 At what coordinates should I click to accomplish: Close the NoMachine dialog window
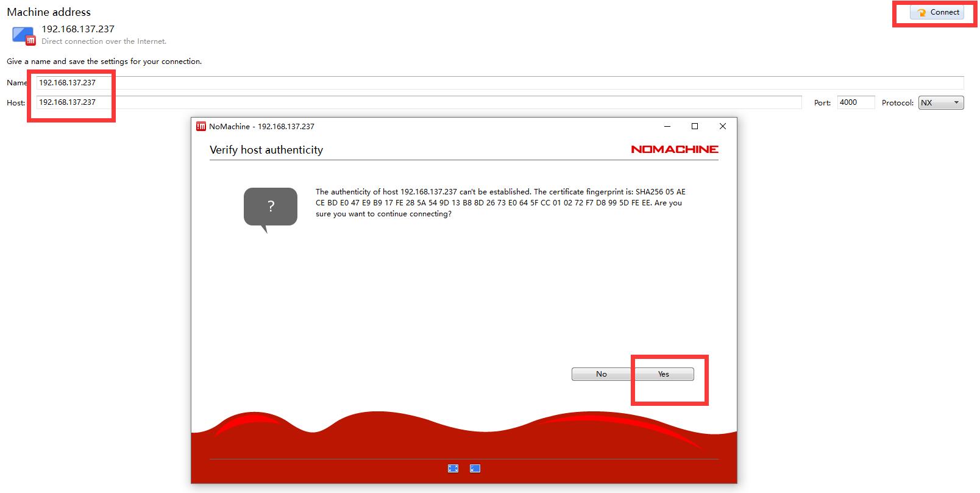coord(722,126)
